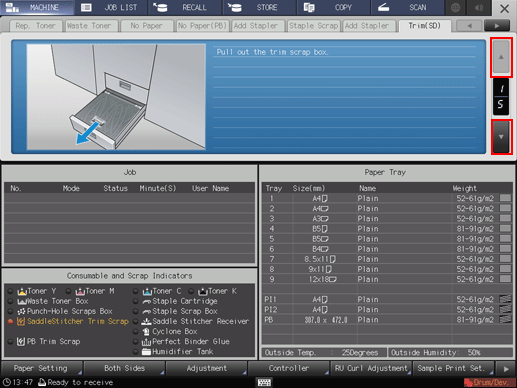This screenshot has height=388, width=517.
Task: Select the SaddleStitcher Trim Scrap indicator icon
Action: [x=21, y=321]
